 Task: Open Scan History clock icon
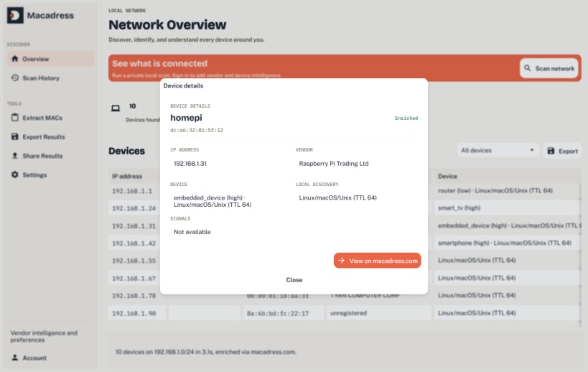pyautogui.click(x=14, y=78)
